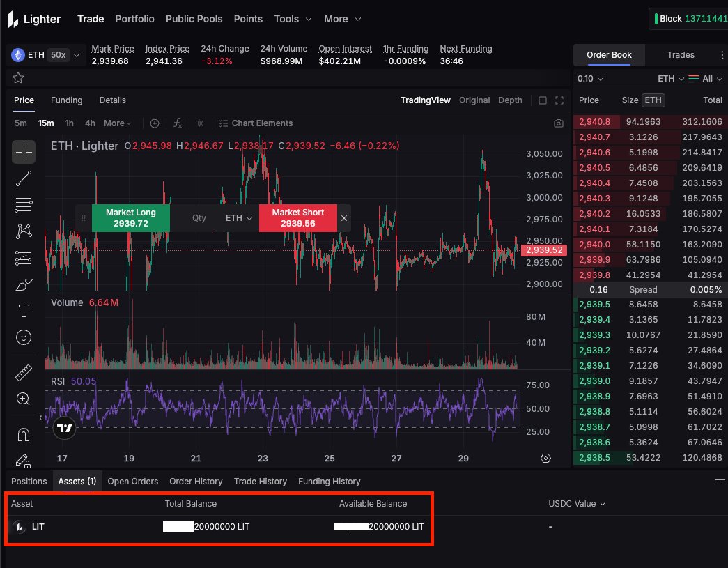
Task: Open chart settings gear icon
Action: tap(546, 459)
